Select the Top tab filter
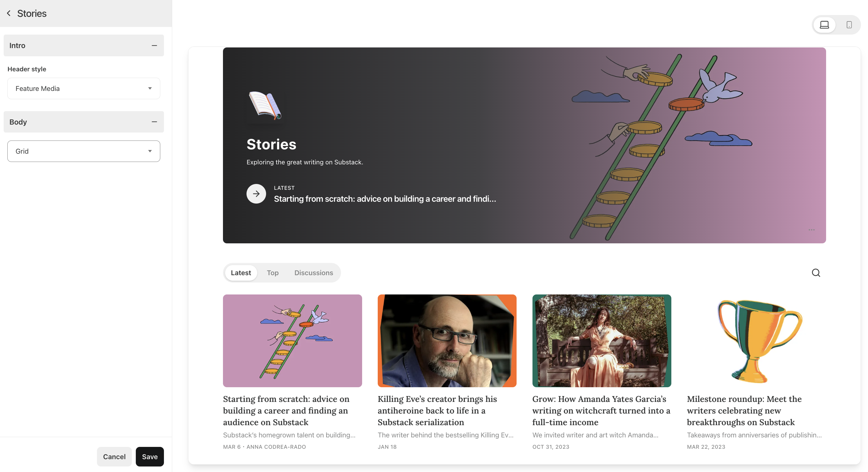 (273, 272)
